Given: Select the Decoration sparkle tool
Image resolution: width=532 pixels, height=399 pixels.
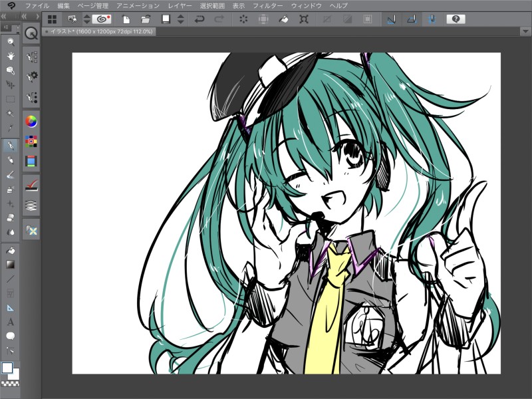Looking at the screenshot, I should 11,203.
